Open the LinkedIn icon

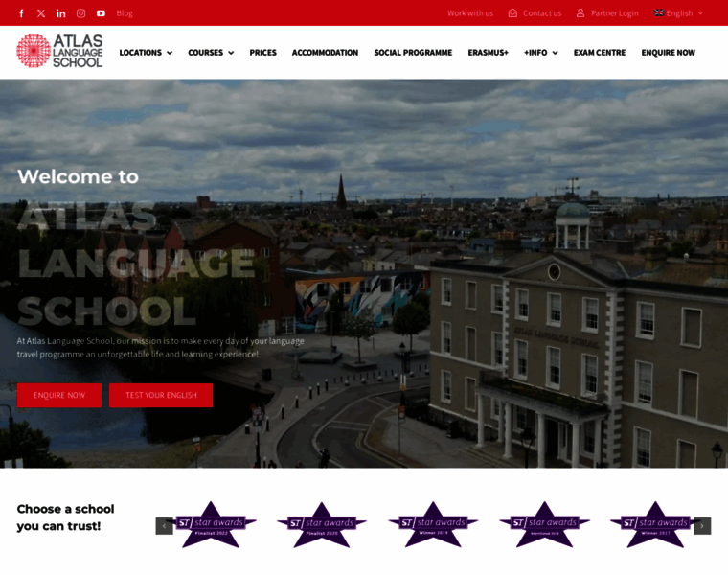[x=60, y=13]
